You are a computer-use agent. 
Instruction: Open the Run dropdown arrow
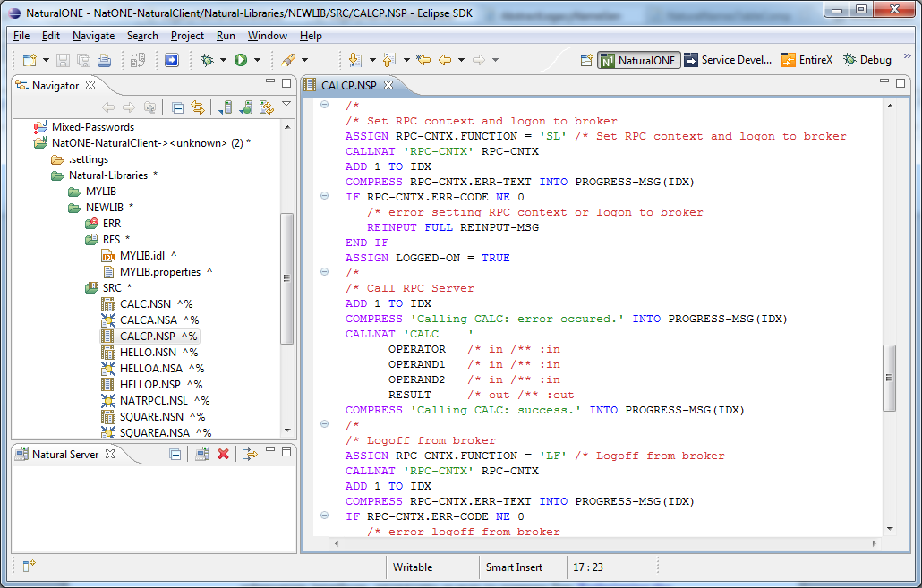[x=257, y=60]
